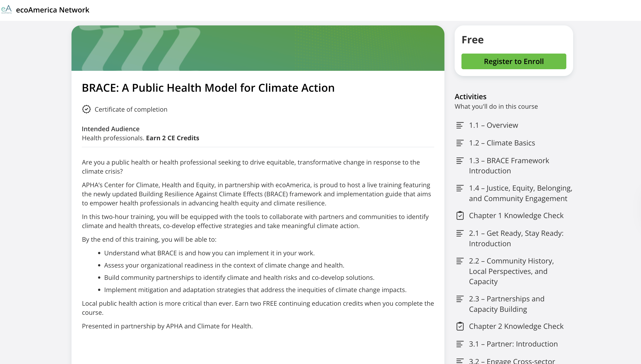Open the Chapter 2 Knowledge Check item
Screen dimensions: 641x364
click(x=516, y=326)
